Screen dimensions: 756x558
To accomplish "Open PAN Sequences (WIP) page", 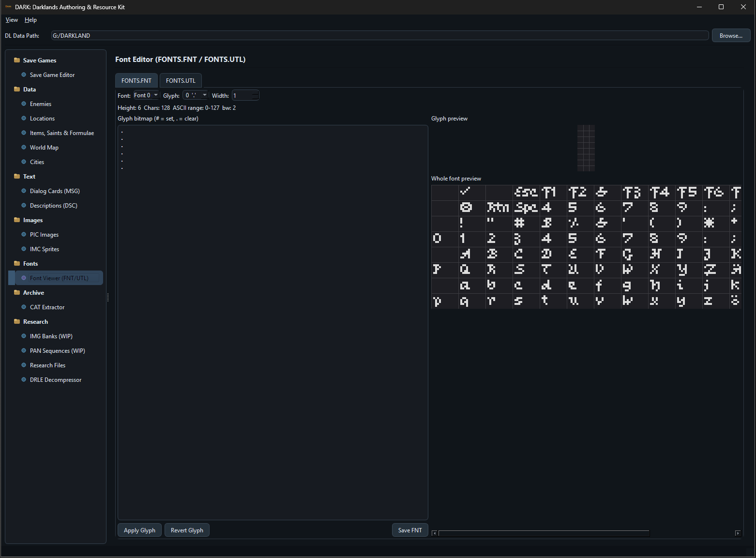I will pos(57,351).
